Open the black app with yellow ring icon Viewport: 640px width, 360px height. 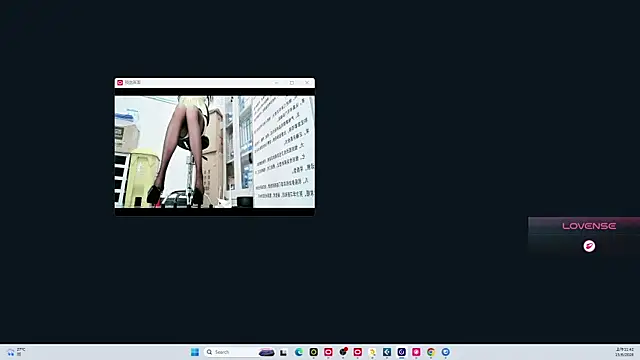click(x=313, y=352)
